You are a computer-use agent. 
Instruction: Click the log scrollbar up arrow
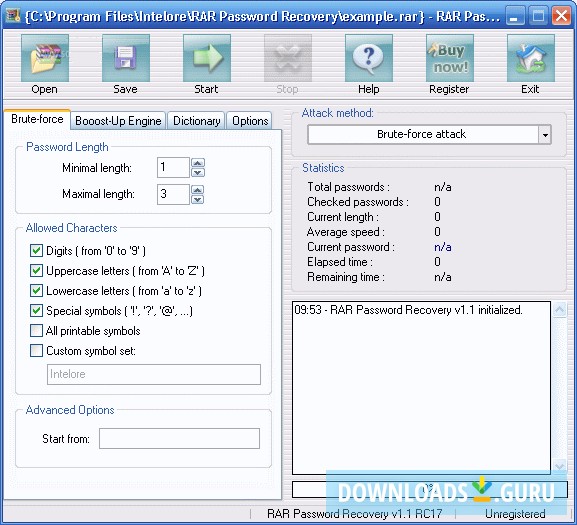[x=560, y=310]
